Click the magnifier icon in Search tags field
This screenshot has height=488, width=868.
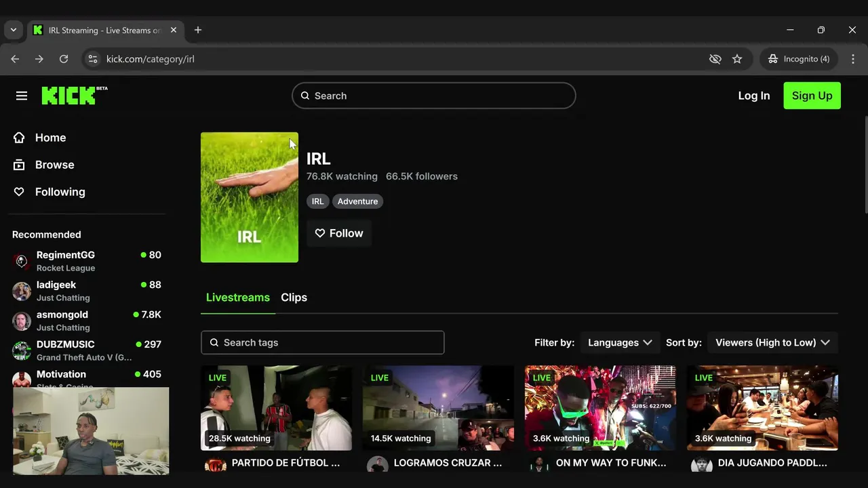[214, 342]
